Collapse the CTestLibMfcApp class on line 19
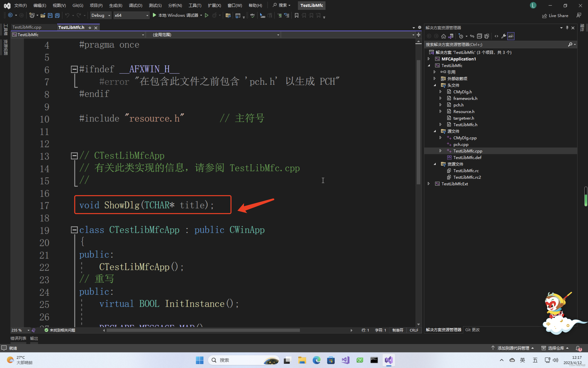Viewport: 588px width, 368px height. pos(74,230)
